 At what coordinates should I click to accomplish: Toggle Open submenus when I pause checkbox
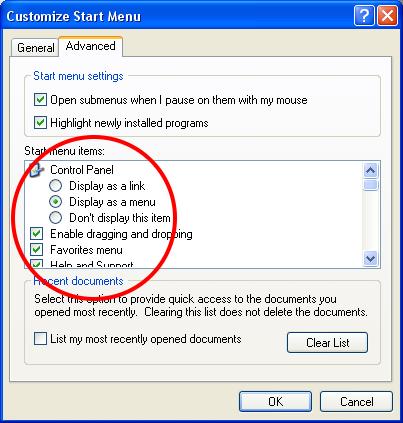[x=40, y=100]
